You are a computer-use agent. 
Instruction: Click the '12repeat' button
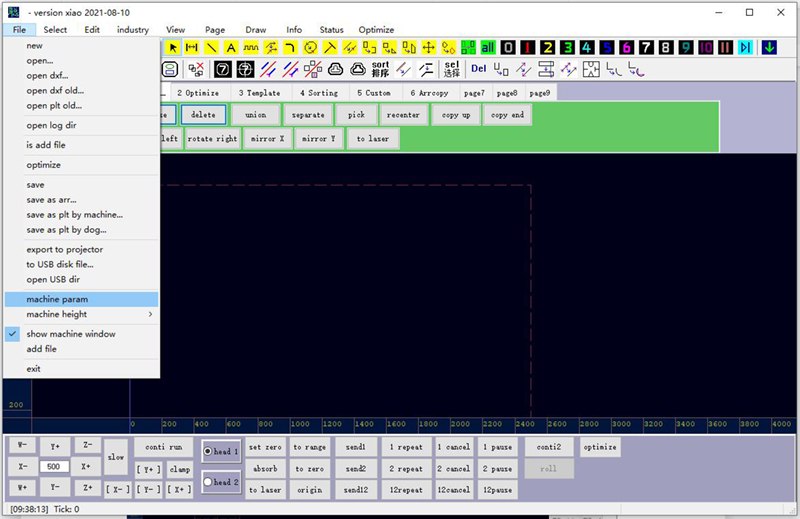tap(406, 490)
